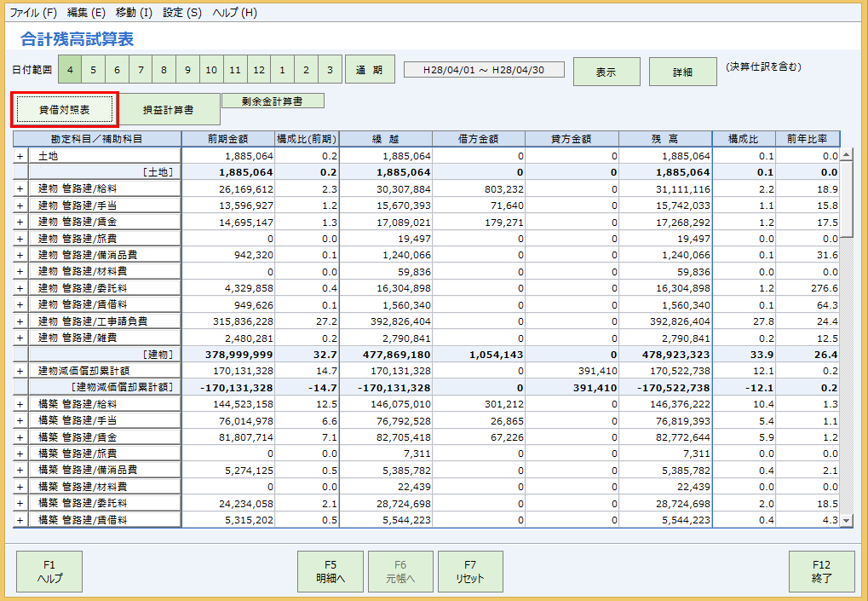The height and width of the screenshot is (601, 868).
Task: Expand the 構築 管路建/賃金 row
Action: tap(21, 436)
